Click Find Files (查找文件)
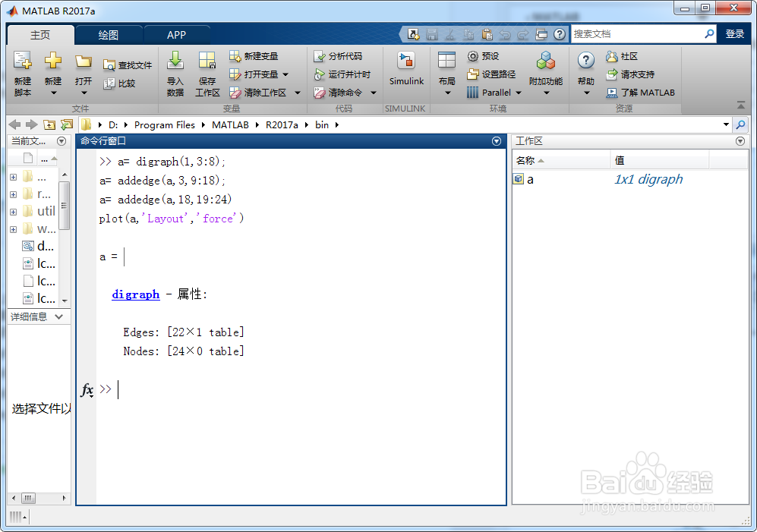 [128, 65]
